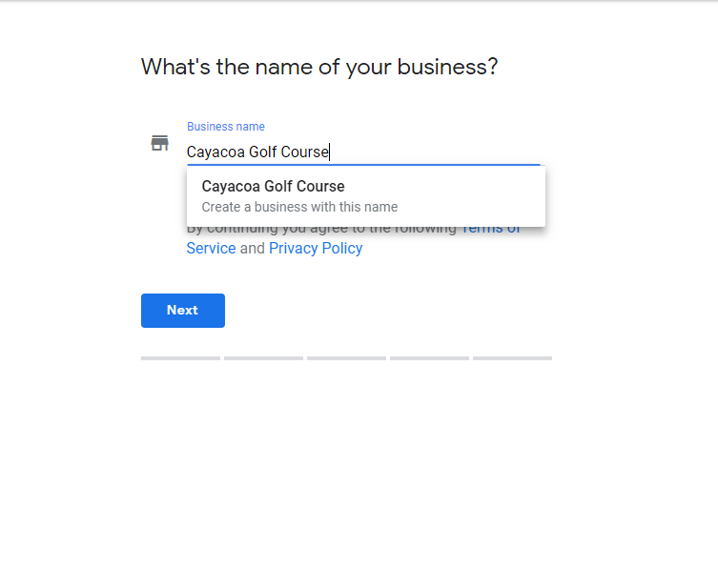Click the 'What's the name of your business?' heading

pos(319,68)
